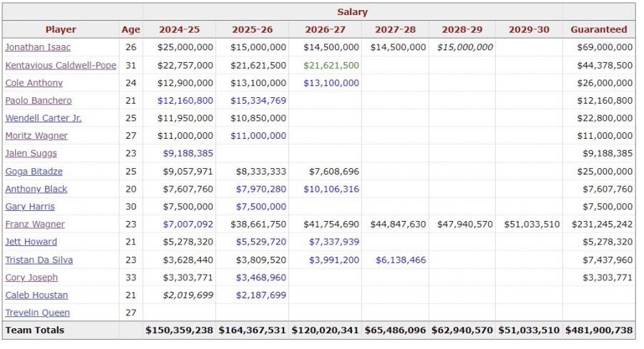
Task: Sort by the Guaranteed column header
Action: 598,29
